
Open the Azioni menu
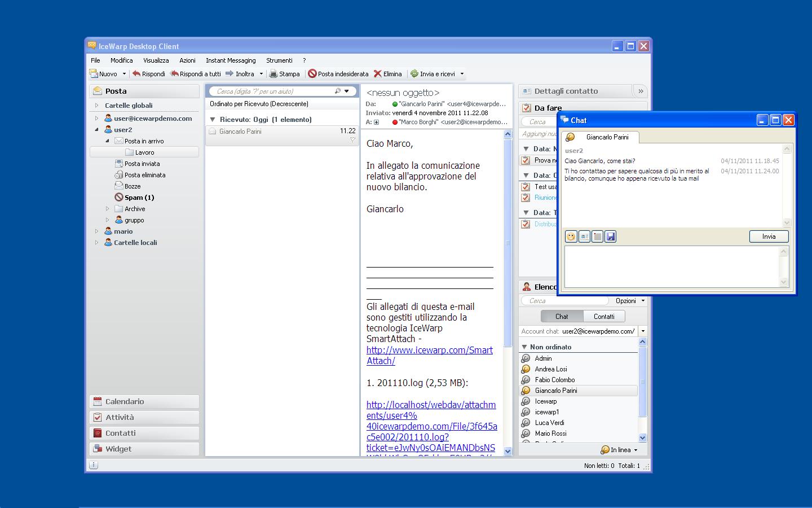[x=188, y=60]
